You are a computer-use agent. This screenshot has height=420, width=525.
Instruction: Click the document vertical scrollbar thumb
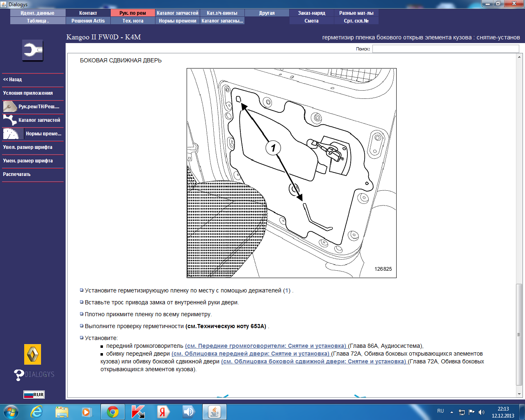pyautogui.click(x=519, y=334)
